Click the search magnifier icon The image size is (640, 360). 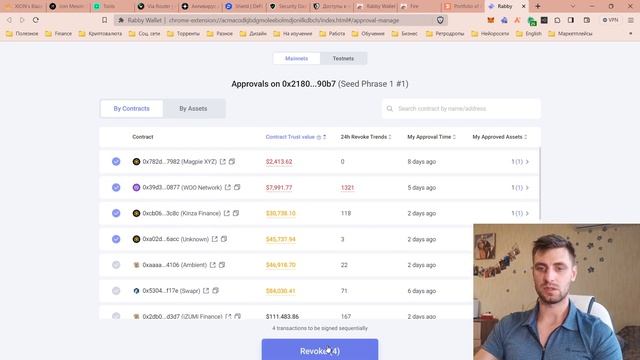[x=390, y=109]
